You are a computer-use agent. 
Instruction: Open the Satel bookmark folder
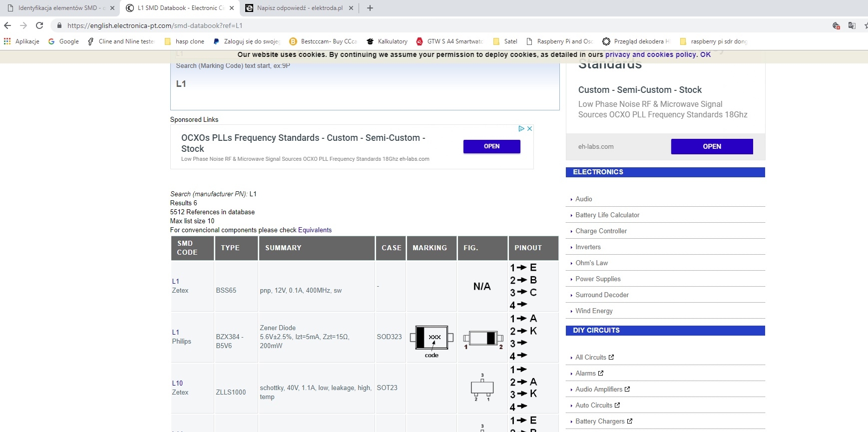[505, 41]
